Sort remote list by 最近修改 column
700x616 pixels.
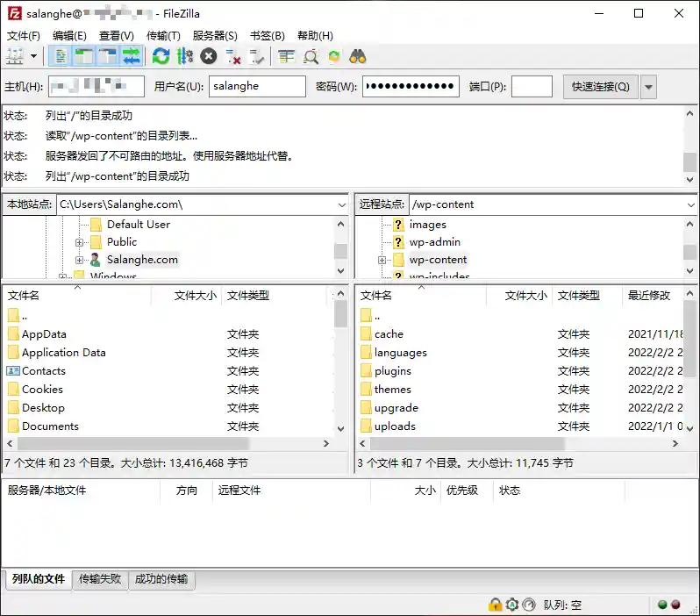click(x=653, y=295)
